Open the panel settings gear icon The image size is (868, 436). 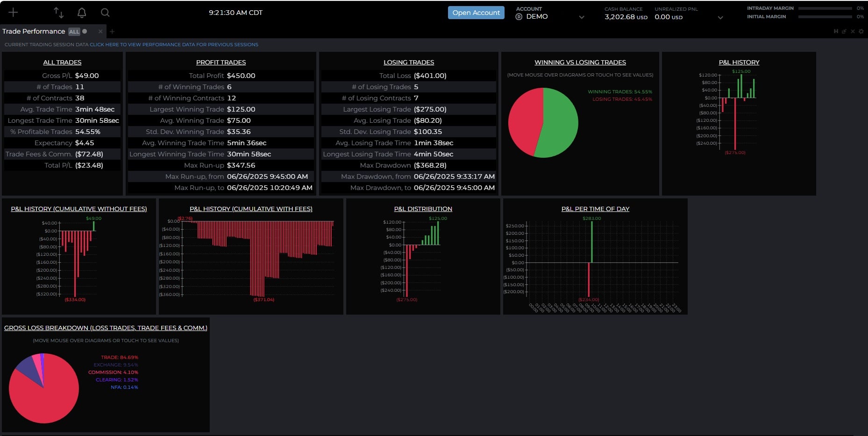click(861, 31)
